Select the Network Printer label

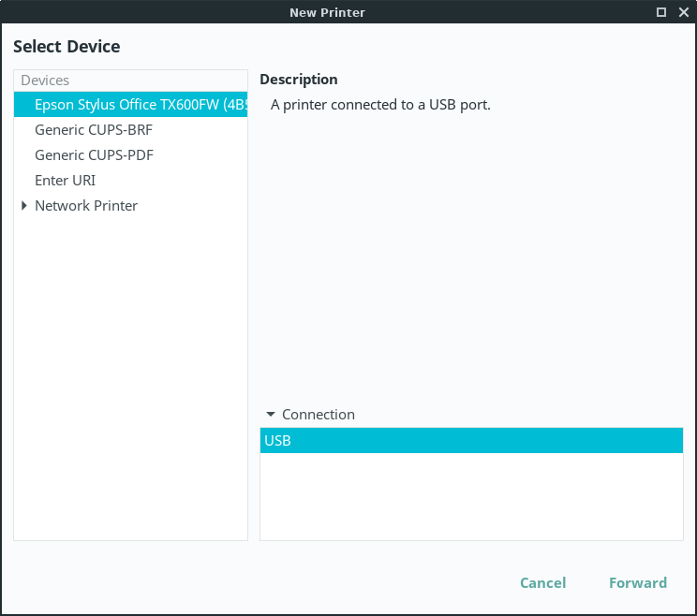click(86, 206)
